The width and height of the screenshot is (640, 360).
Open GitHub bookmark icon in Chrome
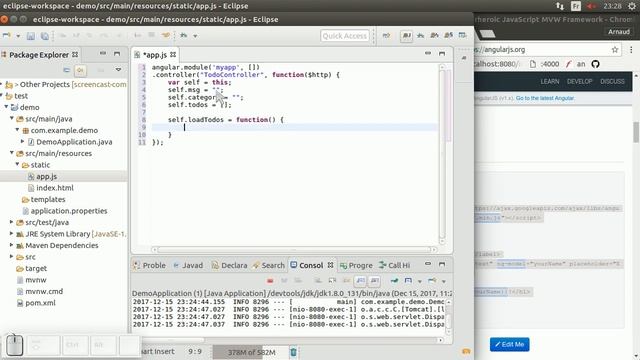[595, 64]
